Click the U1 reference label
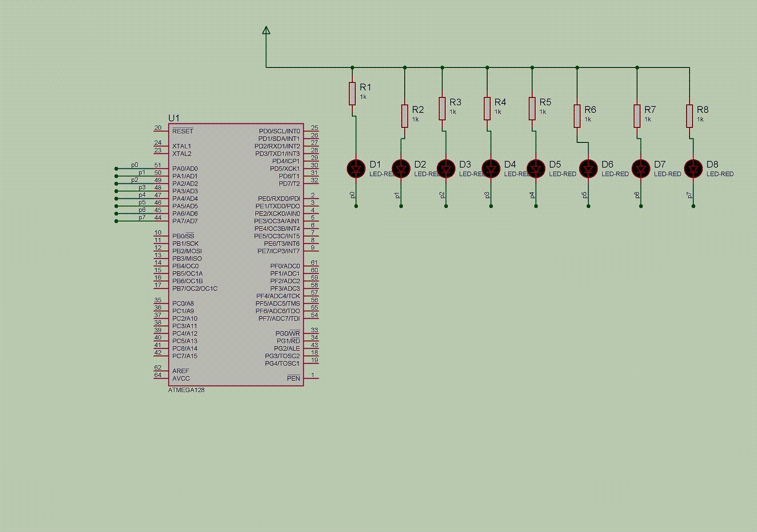This screenshot has height=532, width=757. (173, 118)
